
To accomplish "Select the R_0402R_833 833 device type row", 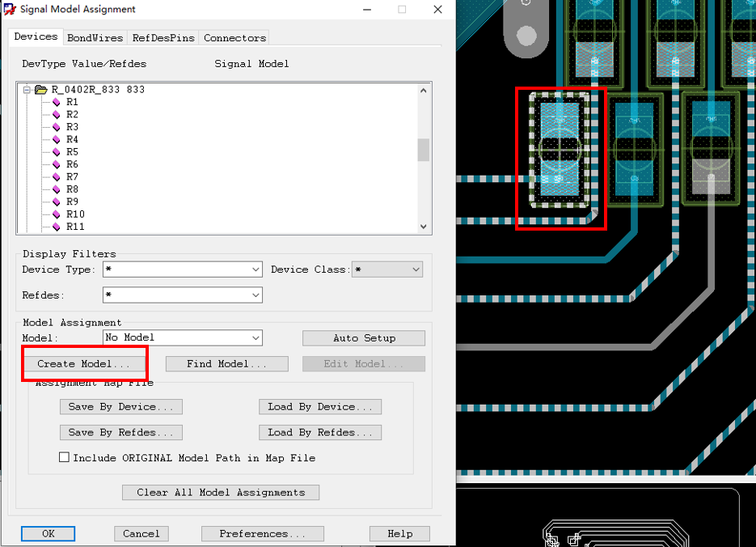I will pos(98,90).
